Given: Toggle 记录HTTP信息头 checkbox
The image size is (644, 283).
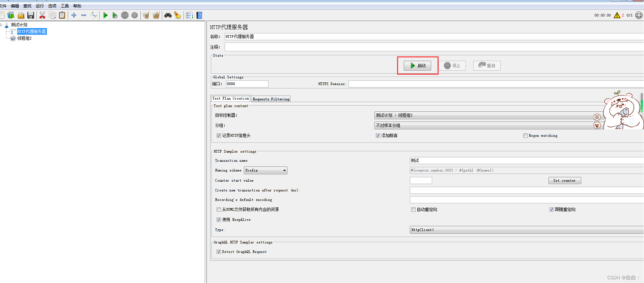Looking at the screenshot, I should (x=219, y=135).
